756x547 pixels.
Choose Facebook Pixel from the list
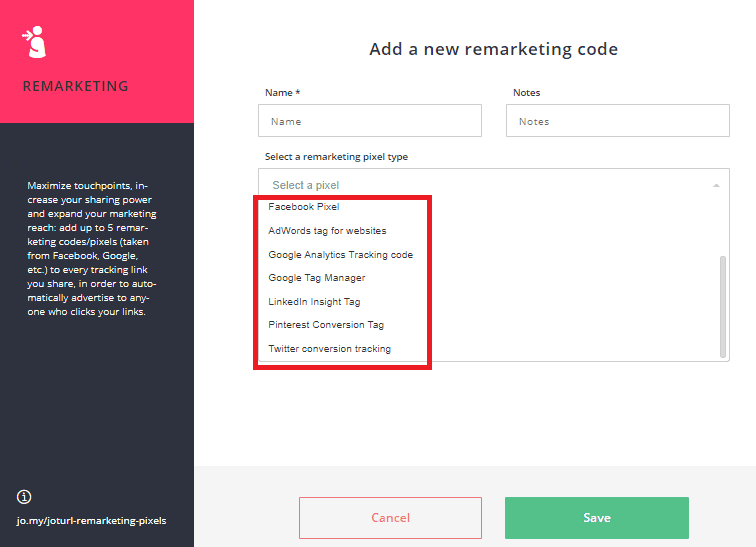pos(304,207)
